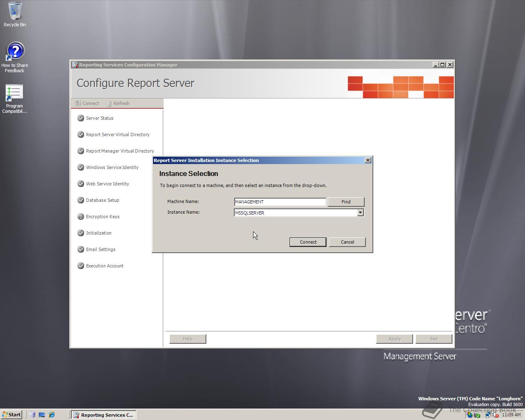The width and height of the screenshot is (525, 420).
Task: Open the Recycle Bin desktop icon
Action: (x=15, y=14)
